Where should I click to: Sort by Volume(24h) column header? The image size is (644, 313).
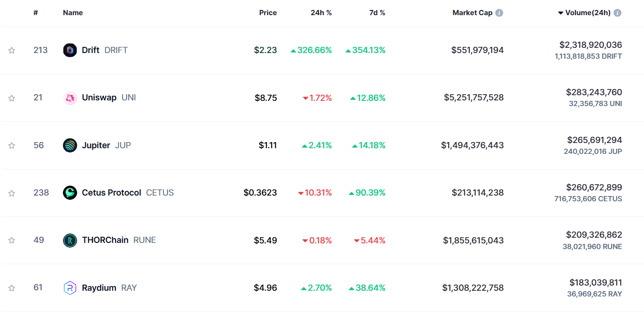(x=588, y=13)
